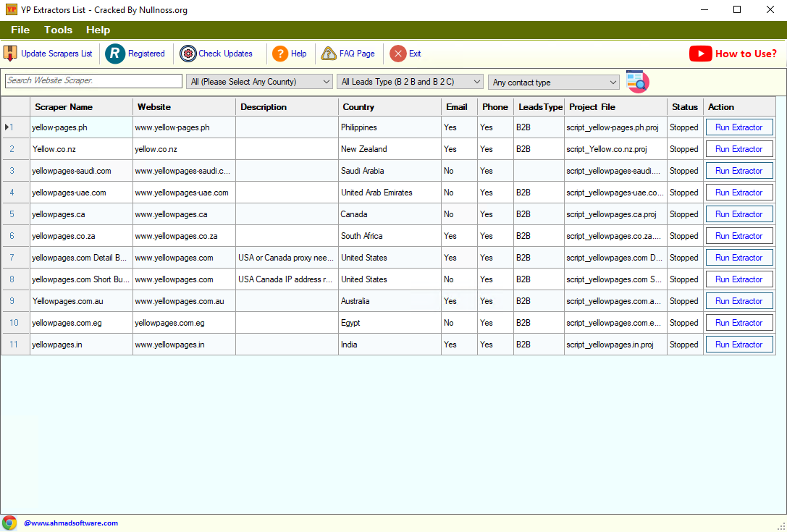Sort by the Description column header
787x532 pixels.
[287, 107]
